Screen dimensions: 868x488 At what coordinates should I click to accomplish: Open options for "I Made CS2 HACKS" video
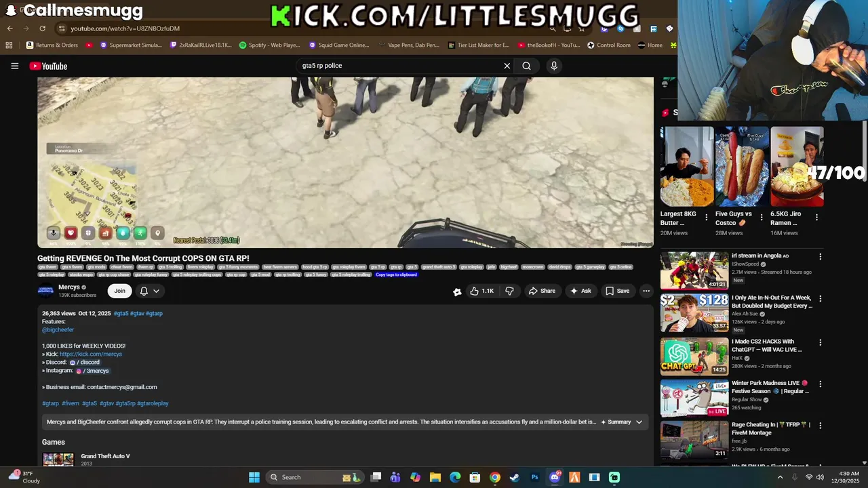point(820,343)
